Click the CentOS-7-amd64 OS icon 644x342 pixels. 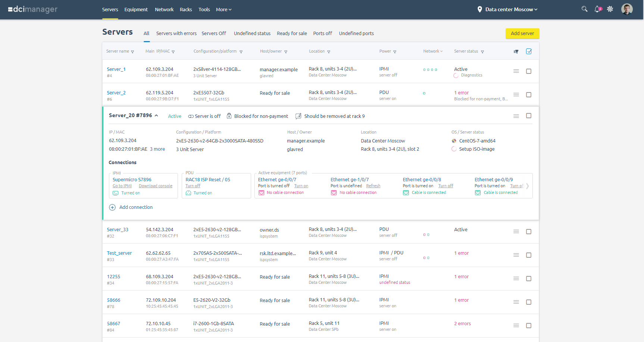coord(454,141)
